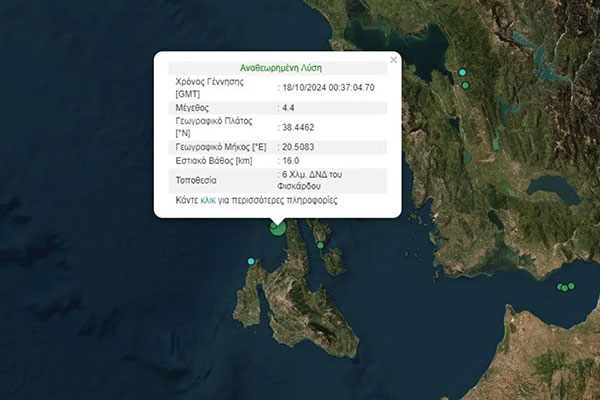This screenshot has width=600, height=400.
Task: Click the teal marker at the upper right
Action: tap(462, 73)
